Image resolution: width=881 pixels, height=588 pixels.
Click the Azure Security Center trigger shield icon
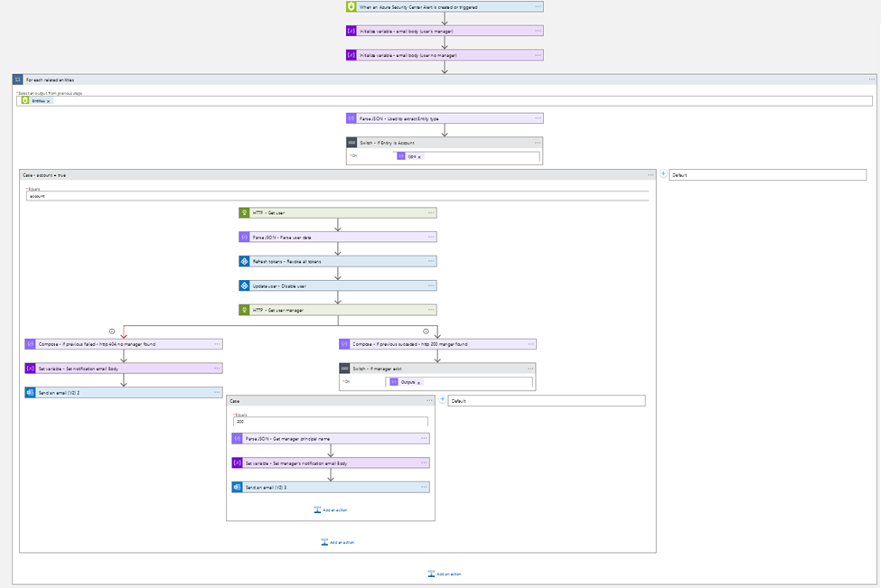click(351, 6)
